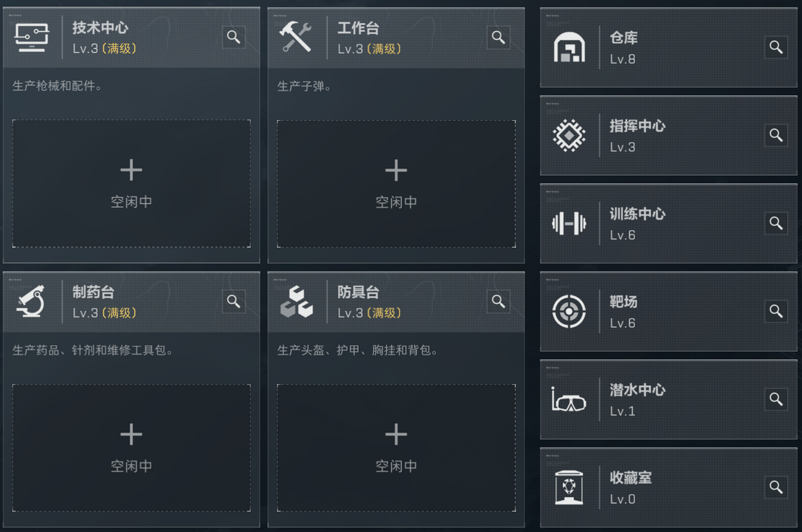Click the 靶场 target icon
This screenshot has height=532, width=802.
(x=568, y=312)
